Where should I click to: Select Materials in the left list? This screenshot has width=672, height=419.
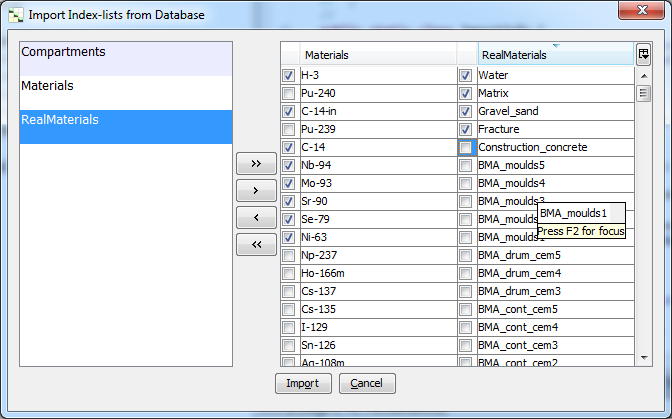click(126, 93)
